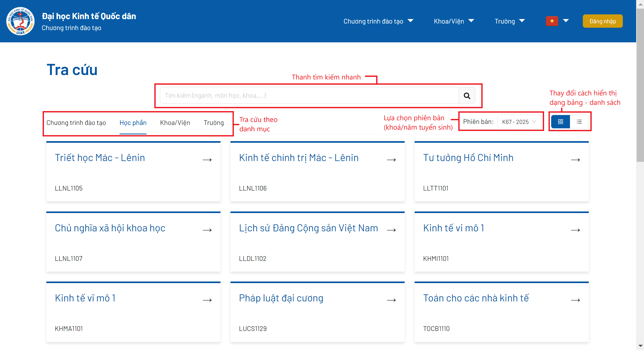Open Kinh tế vi mô 1 course
The width and height of the screenshot is (644, 350).
(454, 228)
